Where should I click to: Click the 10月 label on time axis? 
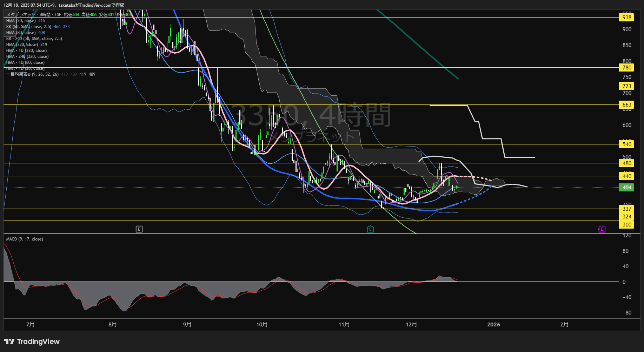pos(262,325)
